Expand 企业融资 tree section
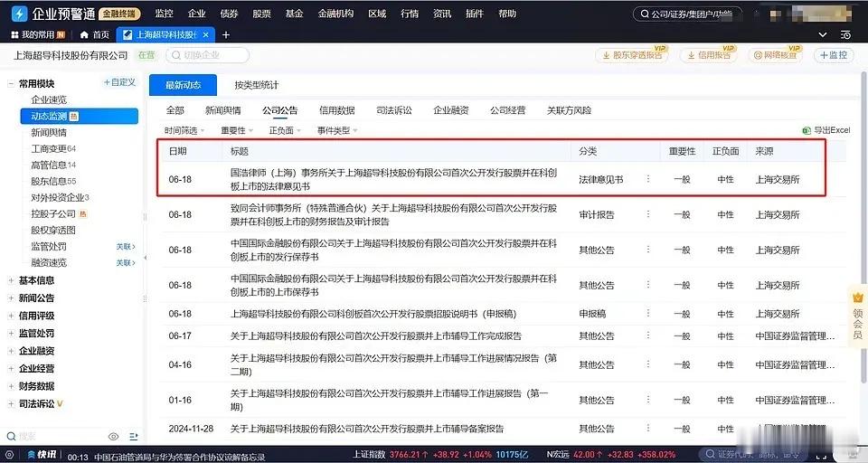The width and height of the screenshot is (868, 463). pyautogui.click(x=11, y=351)
